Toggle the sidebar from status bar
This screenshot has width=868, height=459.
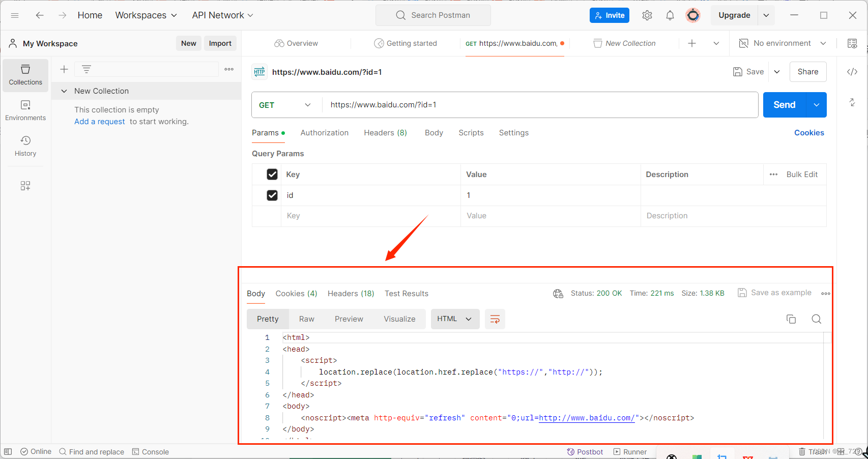pos(8,452)
